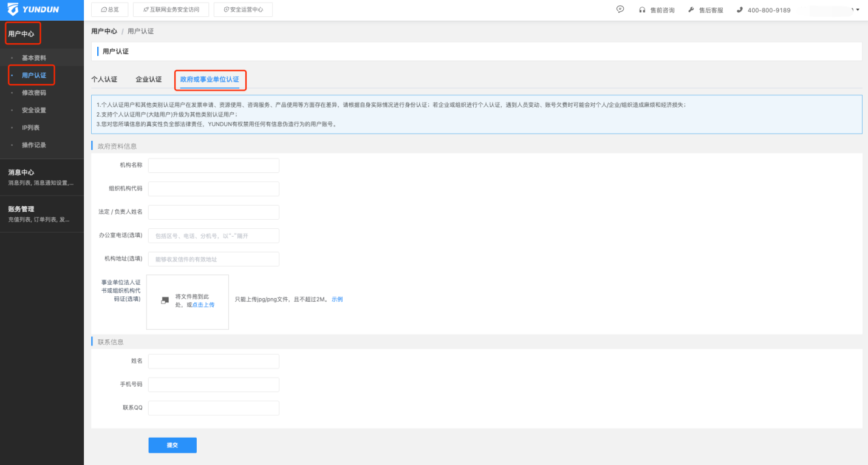Click the headset icon for pre-sales consulting
The width and height of the screenshot is (868, 465).
click(642, 10)
